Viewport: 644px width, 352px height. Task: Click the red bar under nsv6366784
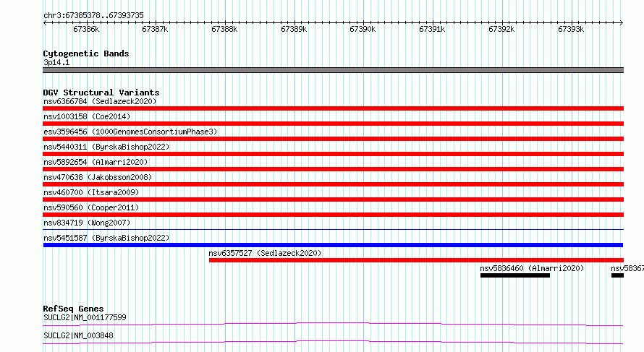[x=333, y=108]
